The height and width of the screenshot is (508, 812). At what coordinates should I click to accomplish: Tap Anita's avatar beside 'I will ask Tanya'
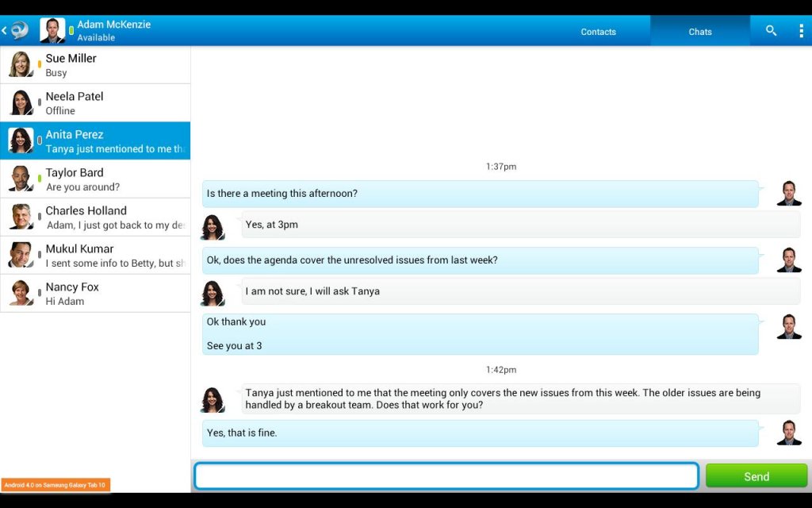click(213, 294)
